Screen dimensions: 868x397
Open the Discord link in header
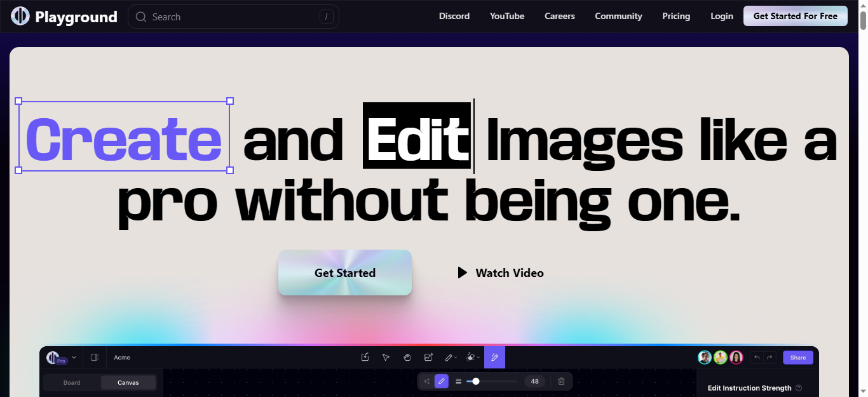454,17
